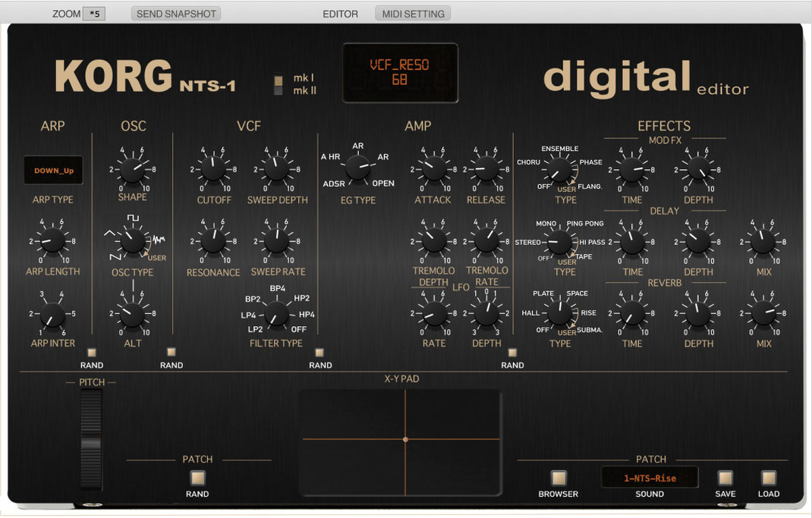Click the VCF Resonance knob

(x=213, y=241)
